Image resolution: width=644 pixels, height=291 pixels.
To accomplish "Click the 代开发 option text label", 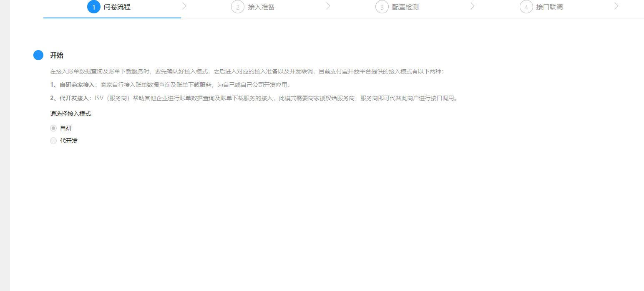I will click(69, 141).
